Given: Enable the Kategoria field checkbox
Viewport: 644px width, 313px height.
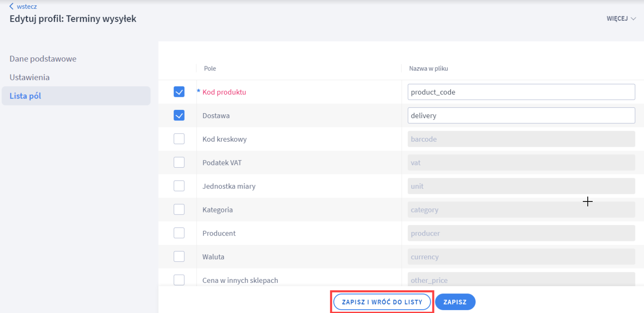Looking at the screenshot, I should 179,210.
